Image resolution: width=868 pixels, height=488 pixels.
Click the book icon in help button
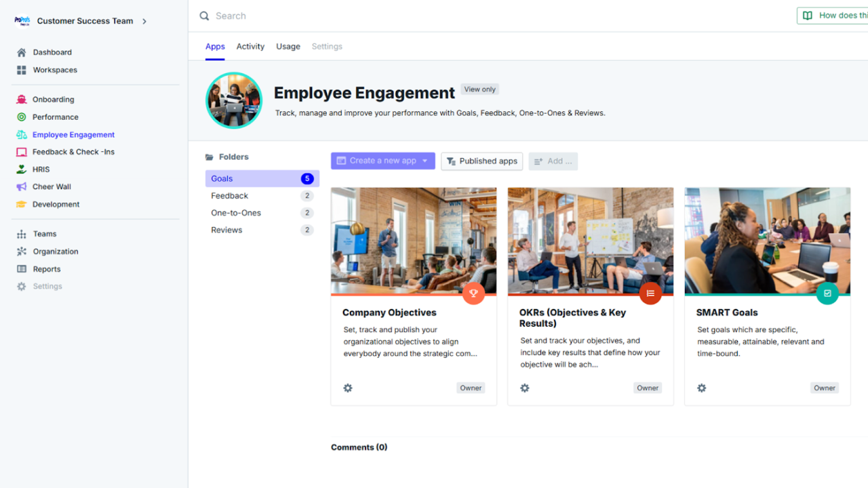coord(808,16)
